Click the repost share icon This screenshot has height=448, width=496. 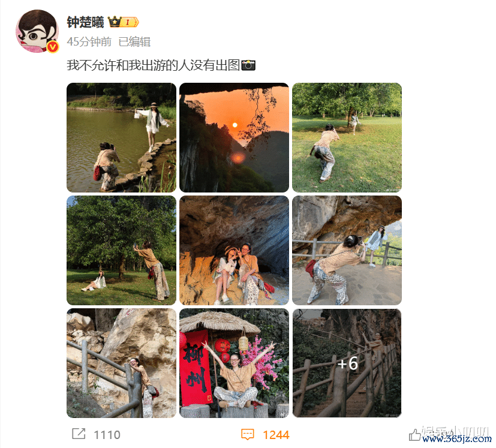point(79,434)
